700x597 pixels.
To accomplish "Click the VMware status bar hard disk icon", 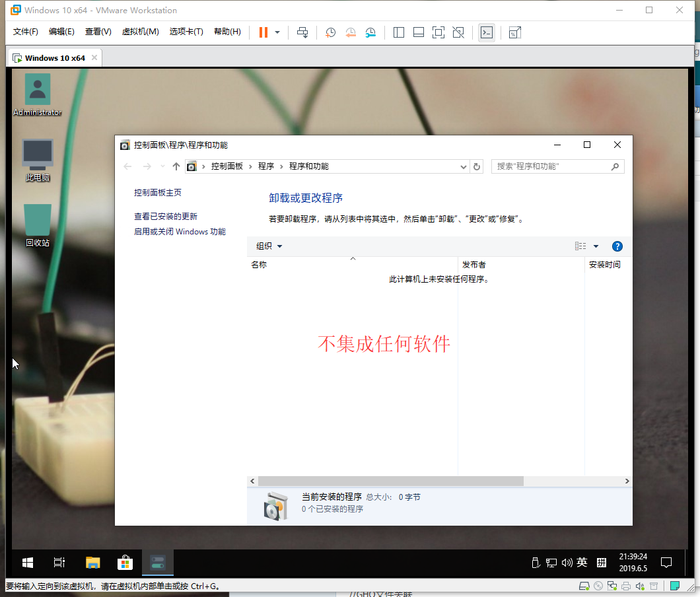I will (584, 586).
